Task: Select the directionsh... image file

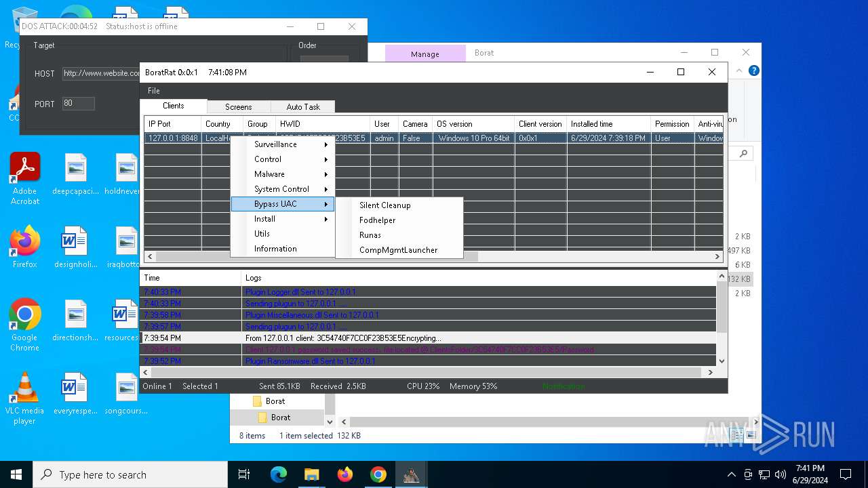Action: point(76,321)
